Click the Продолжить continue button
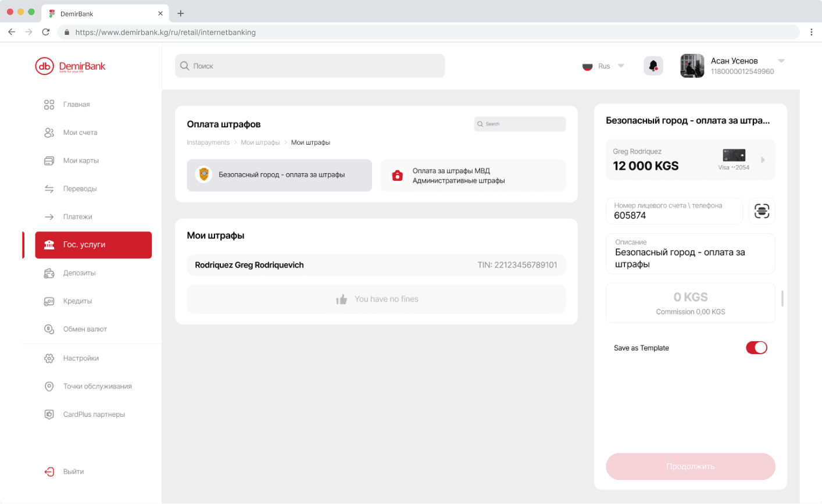 pyautogui.click(x=691, y=466)
